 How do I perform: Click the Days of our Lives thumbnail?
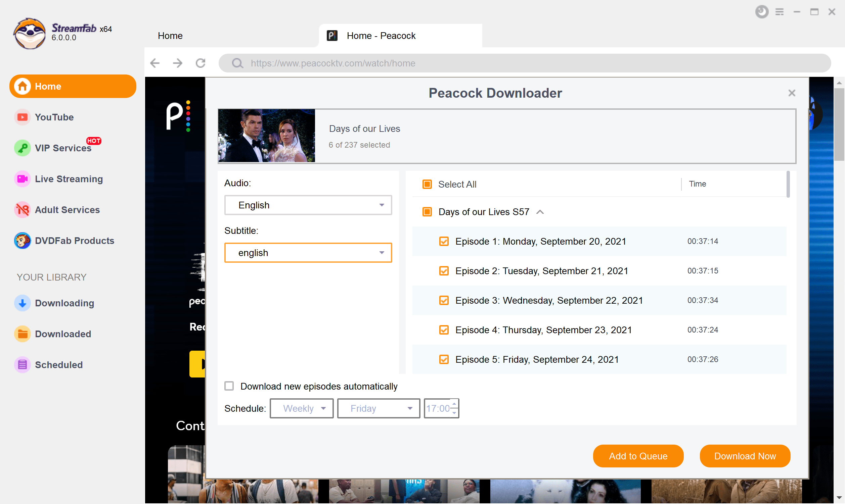click(267, 136)
